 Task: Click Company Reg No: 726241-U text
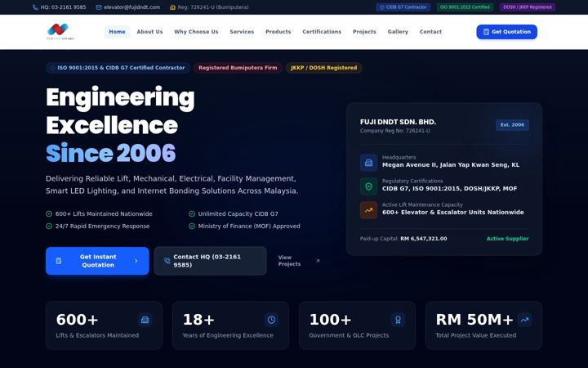point(395,131)
